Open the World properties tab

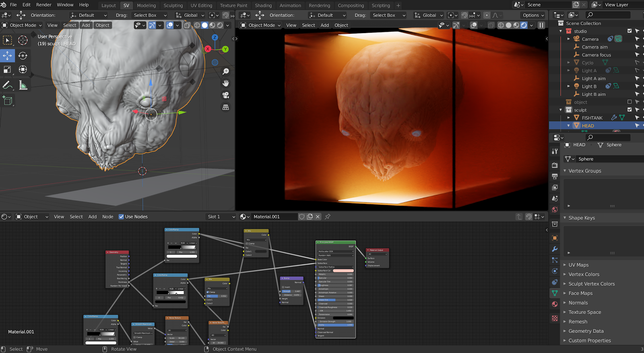tap(555, 210)
